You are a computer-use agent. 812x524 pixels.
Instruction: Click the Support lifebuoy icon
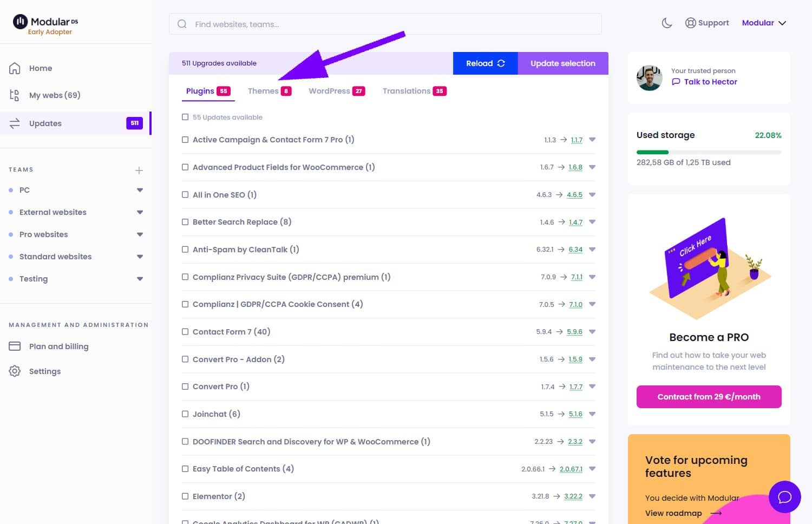coord(690,23)
